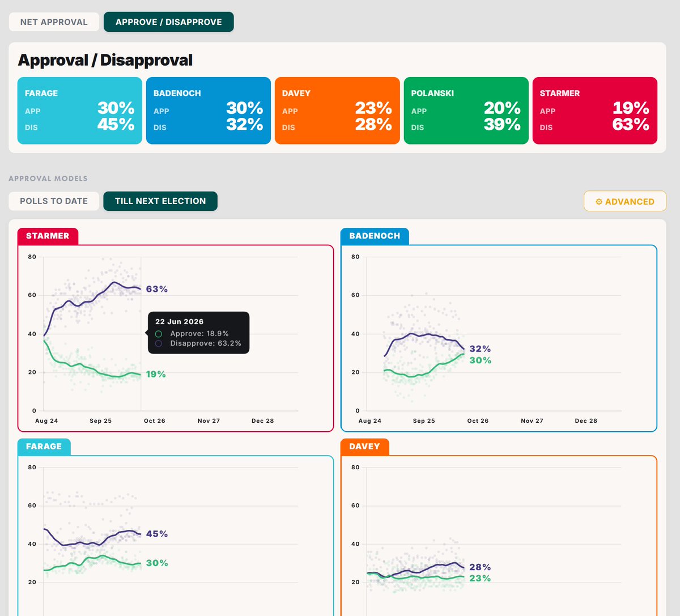The width and height of the screenshot is (680, 616).
Task: Click Dec 28 on Badenoch chart axis
Action: [x=586, y=421]
